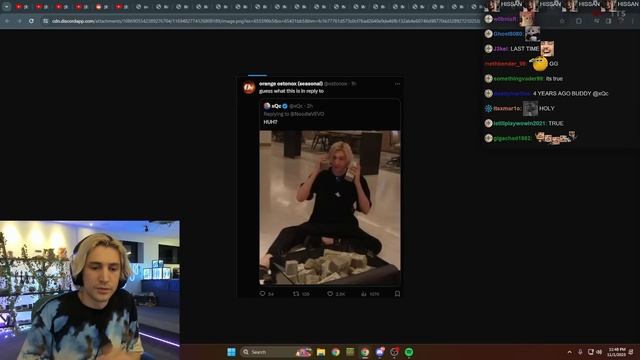This screenshot has width=640, height=360.
Task: Show hidden system tray icons chevron
Action: (x=569, y=352)
